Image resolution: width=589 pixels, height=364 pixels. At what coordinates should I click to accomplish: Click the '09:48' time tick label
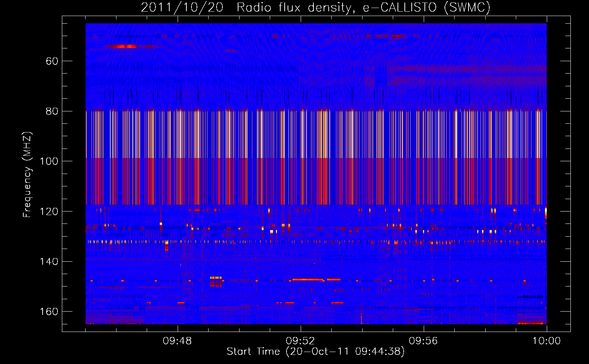pos(177,341)
